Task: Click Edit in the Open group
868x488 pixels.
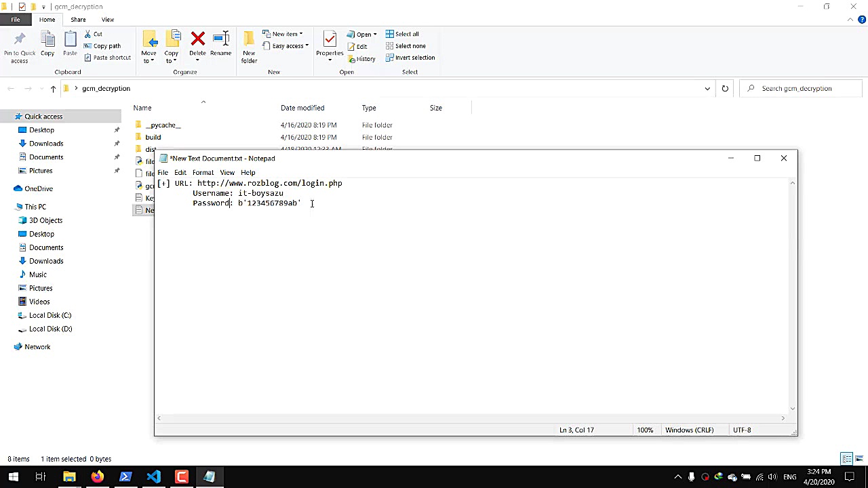Action: pyautogui.click(x=357, y=46)
